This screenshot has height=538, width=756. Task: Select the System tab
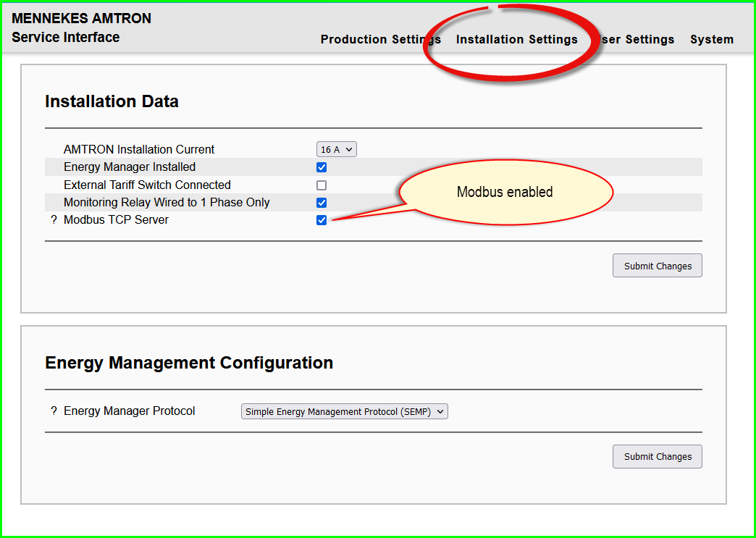pyautogui.click(x=711, y=40)
